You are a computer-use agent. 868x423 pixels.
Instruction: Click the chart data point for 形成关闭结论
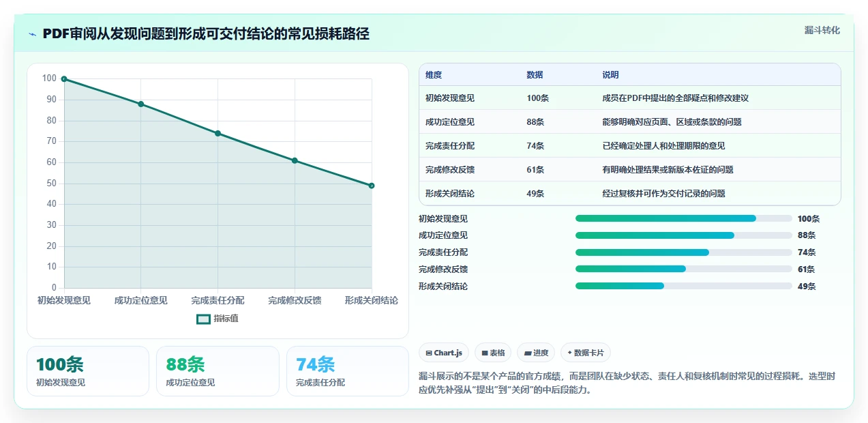click(372, 186)
